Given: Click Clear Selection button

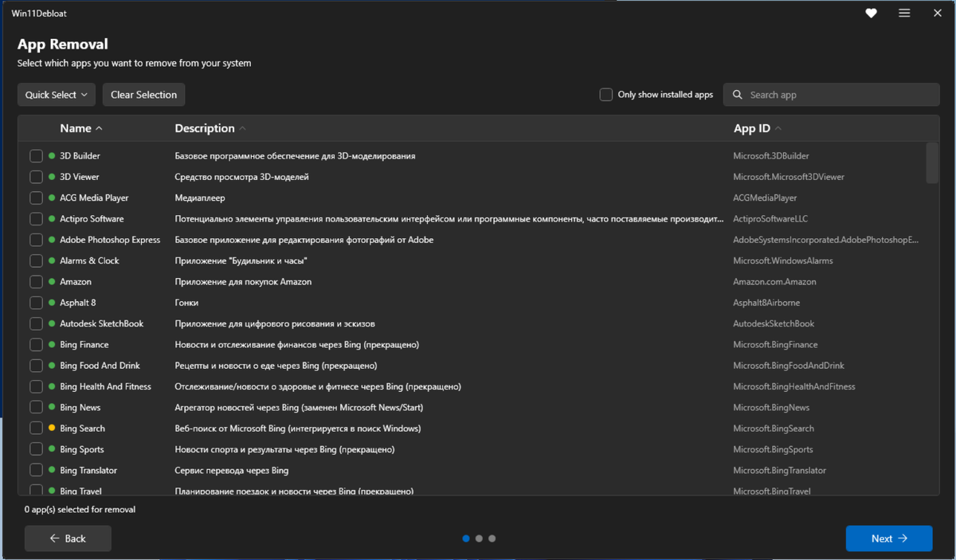Looking at the screenshot, I should [x=144, y=95].
